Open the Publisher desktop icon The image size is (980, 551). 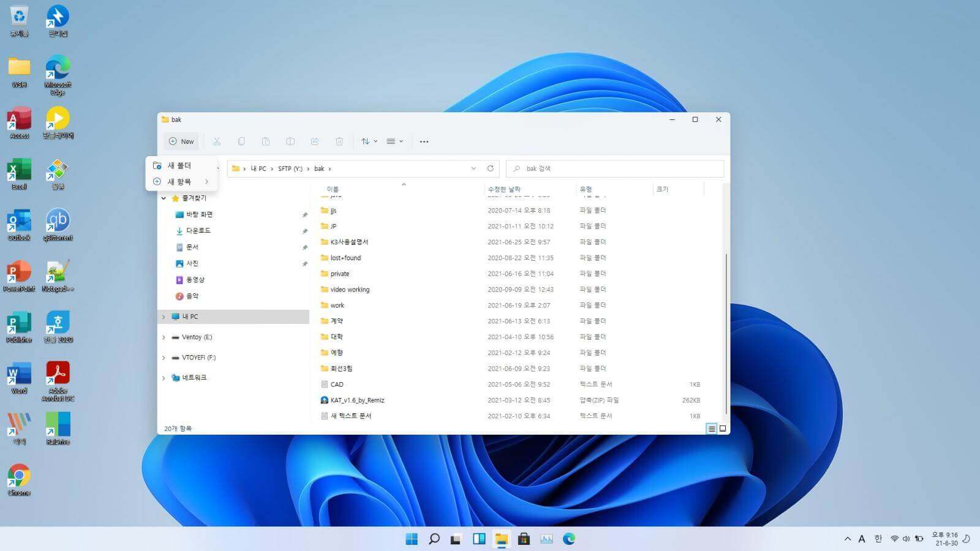pyautogui.click(x=20, y=327)
